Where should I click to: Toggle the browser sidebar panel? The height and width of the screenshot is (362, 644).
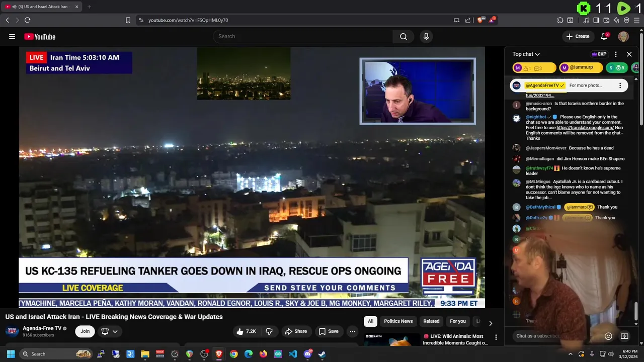point(596,20)
